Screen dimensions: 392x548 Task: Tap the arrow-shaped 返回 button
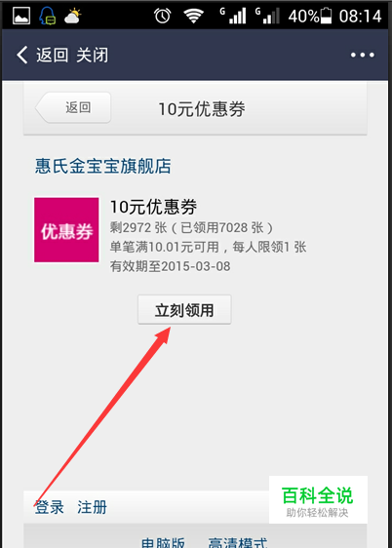point(73,107)
